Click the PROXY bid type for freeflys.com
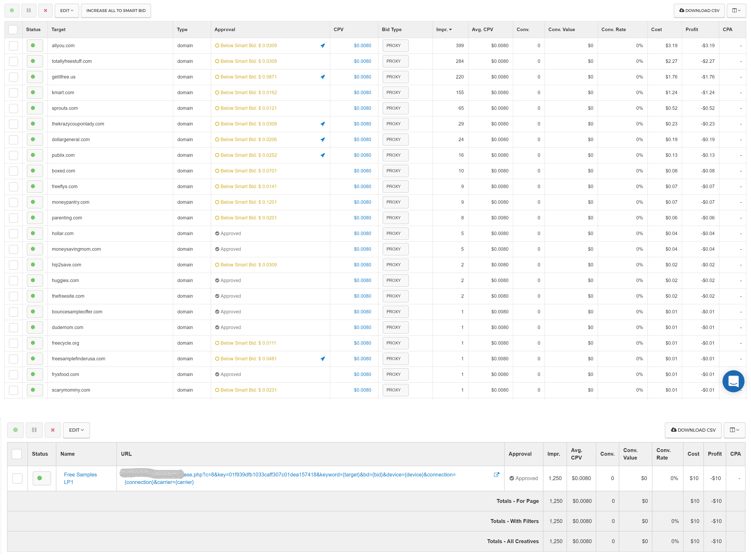 pos(395,186)
